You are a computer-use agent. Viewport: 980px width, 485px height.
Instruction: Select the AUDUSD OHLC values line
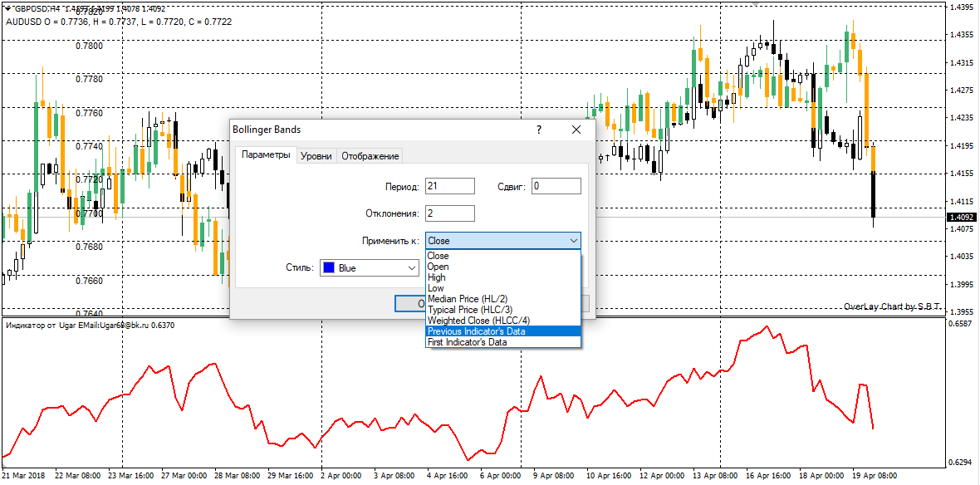point(119,22)
